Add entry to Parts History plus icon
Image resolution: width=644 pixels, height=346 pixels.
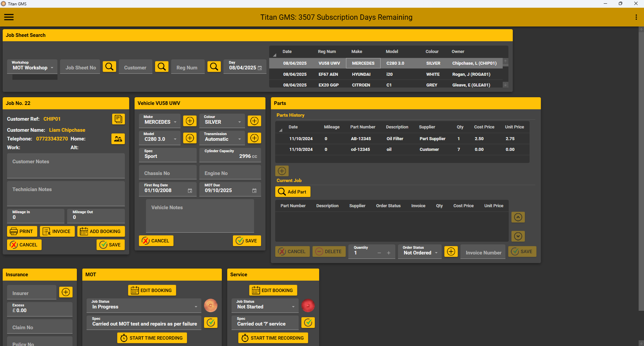tap(282, 171)
